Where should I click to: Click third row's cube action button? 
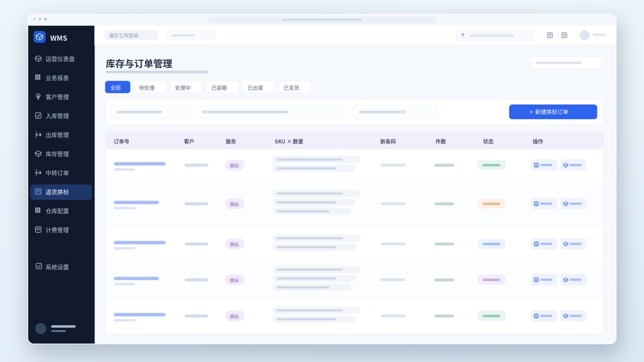tap(573, 244)
